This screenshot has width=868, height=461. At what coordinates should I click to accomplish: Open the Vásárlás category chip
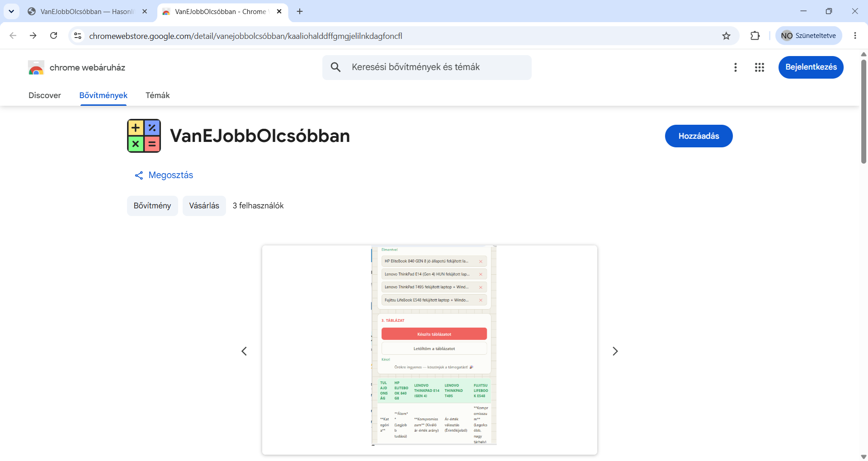(x=204, y=206)
